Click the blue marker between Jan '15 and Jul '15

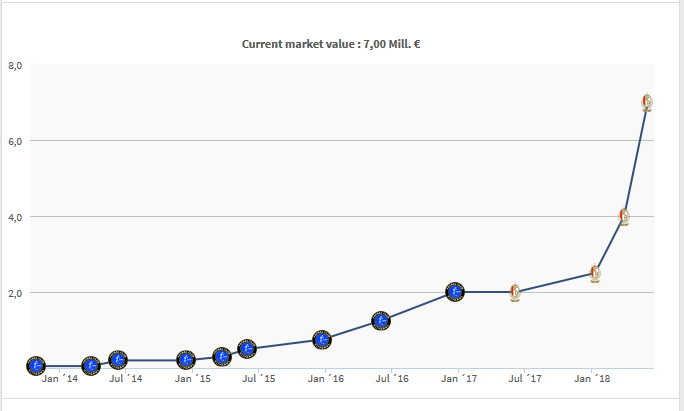pyautogui.click(x=222, y=357)
